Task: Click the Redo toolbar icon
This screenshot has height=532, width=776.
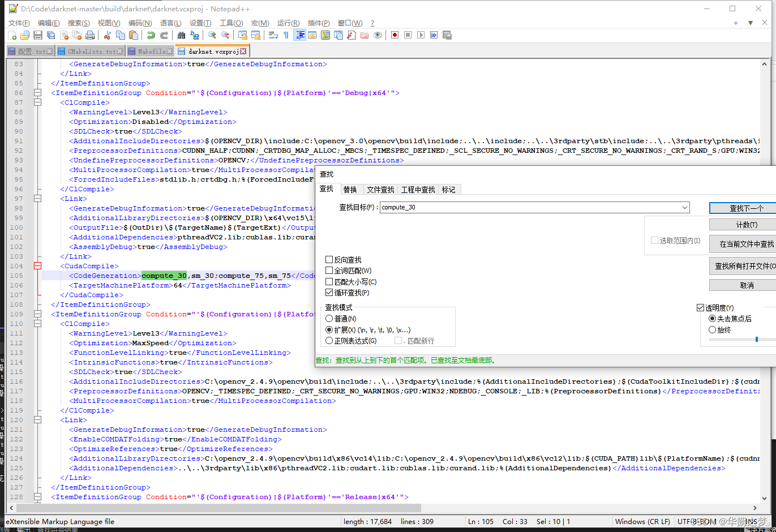Action: (x=164, y=35)
